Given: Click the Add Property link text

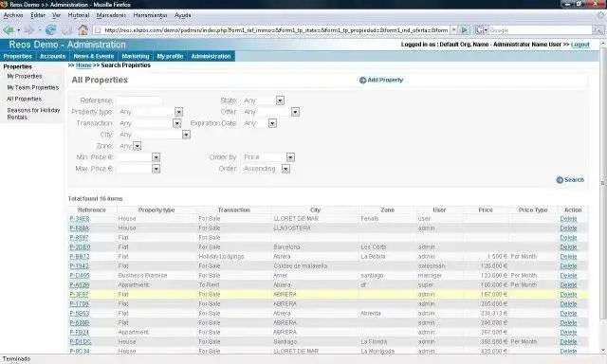Looking at the screenshot, I should (385, 80).
